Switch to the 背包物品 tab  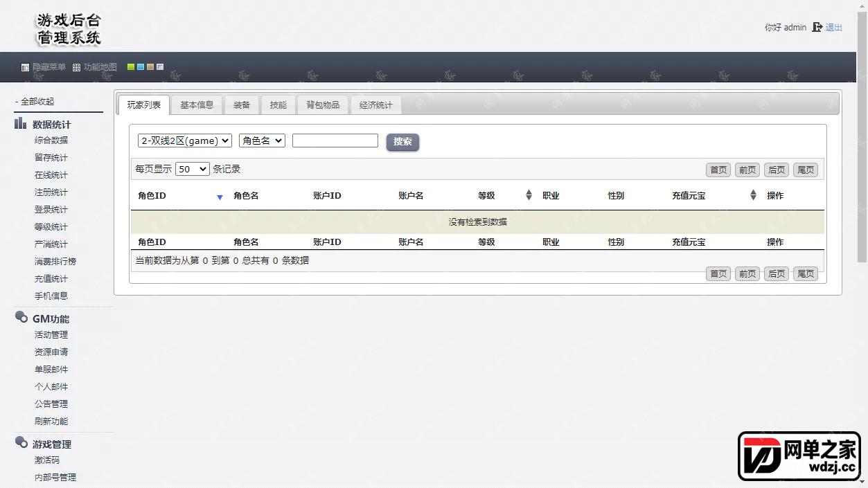[x=323, y=105]
